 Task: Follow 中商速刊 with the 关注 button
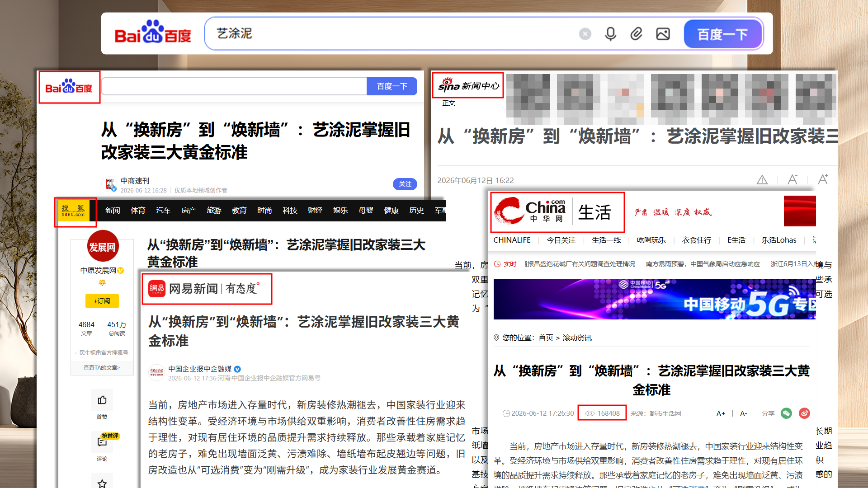(x=405, y=184)
